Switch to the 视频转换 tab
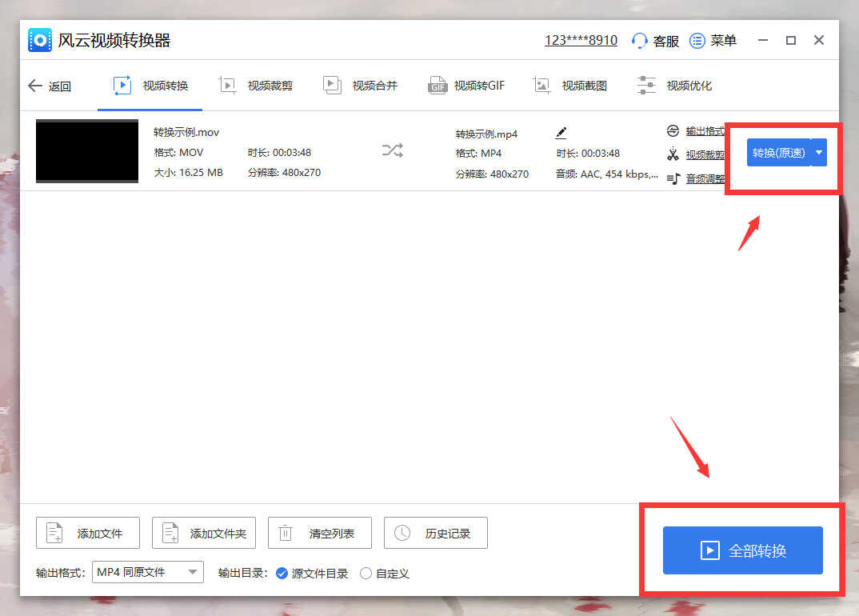This screenshot has width=859, height=616. (150, 86)
